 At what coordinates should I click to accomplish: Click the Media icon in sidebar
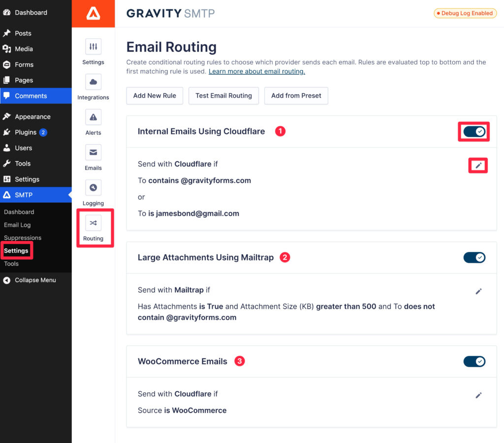[x=7, y=49]
